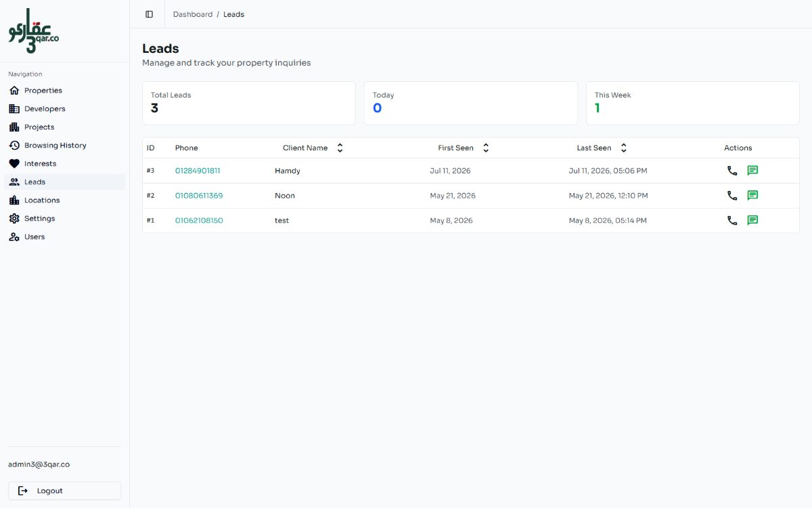
Task: Click the Properties house icon
Action: (14, 90)
